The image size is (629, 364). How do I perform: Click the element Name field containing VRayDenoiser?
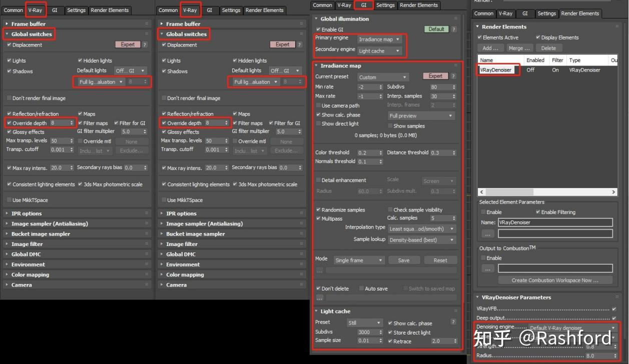point(555,222)
